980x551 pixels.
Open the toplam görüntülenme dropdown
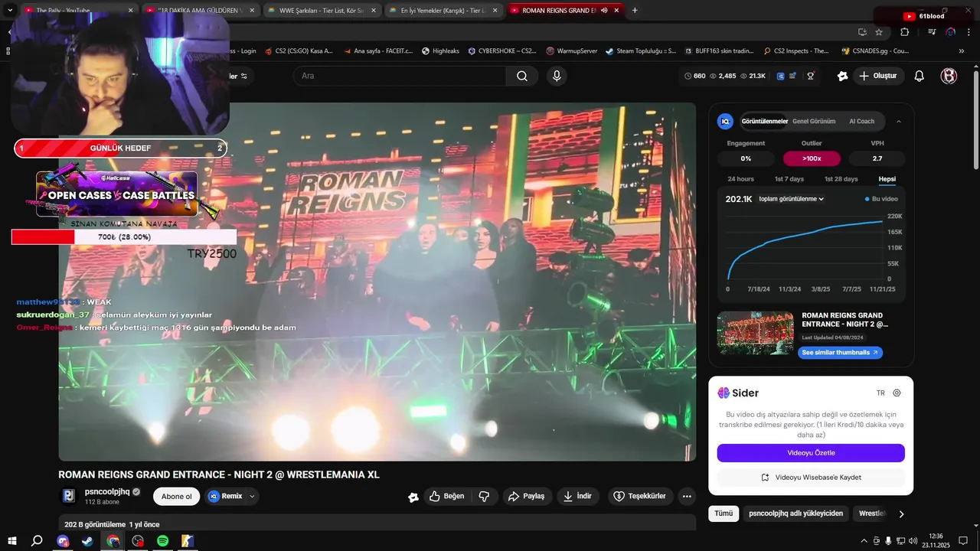(791, 199)
